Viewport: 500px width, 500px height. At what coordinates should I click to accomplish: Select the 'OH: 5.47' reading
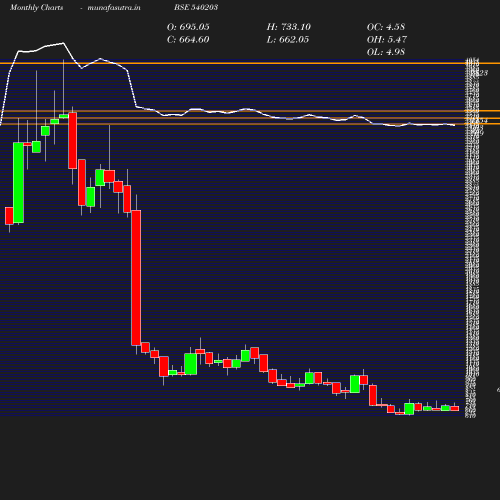[387, 40]
